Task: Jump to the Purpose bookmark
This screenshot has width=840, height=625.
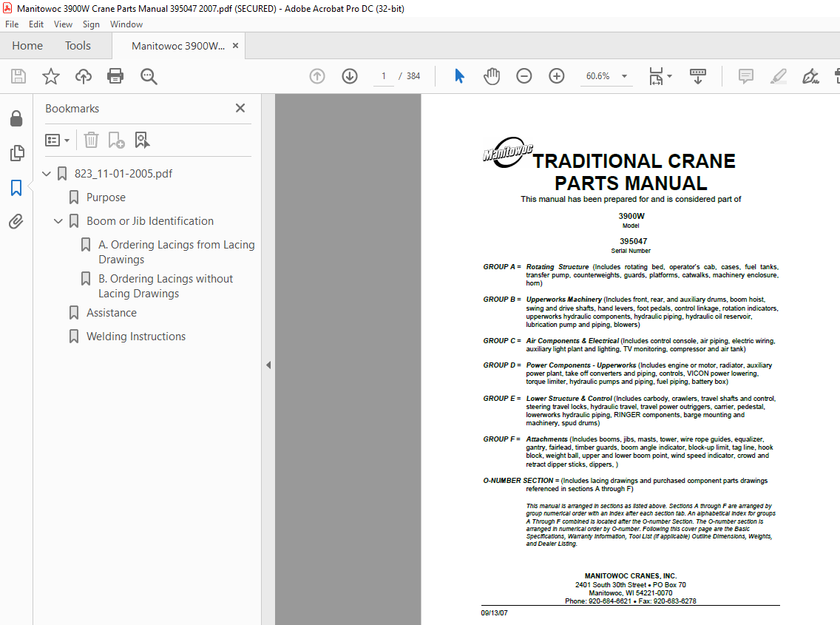Action: click(106, 197)
